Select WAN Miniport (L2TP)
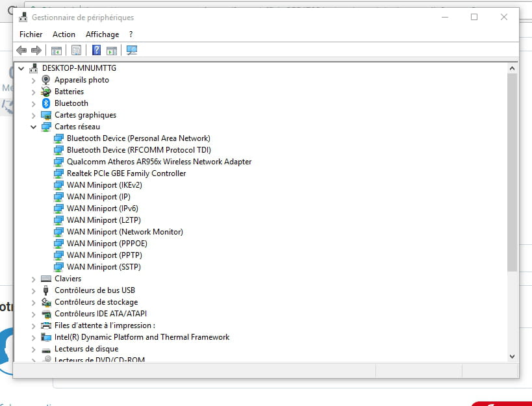 [x=104, y=220]
